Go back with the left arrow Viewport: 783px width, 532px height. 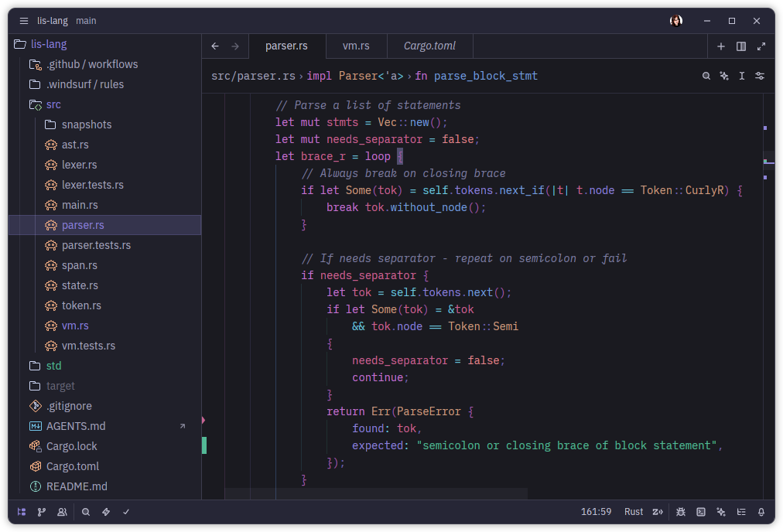click(x=215, y=46)
